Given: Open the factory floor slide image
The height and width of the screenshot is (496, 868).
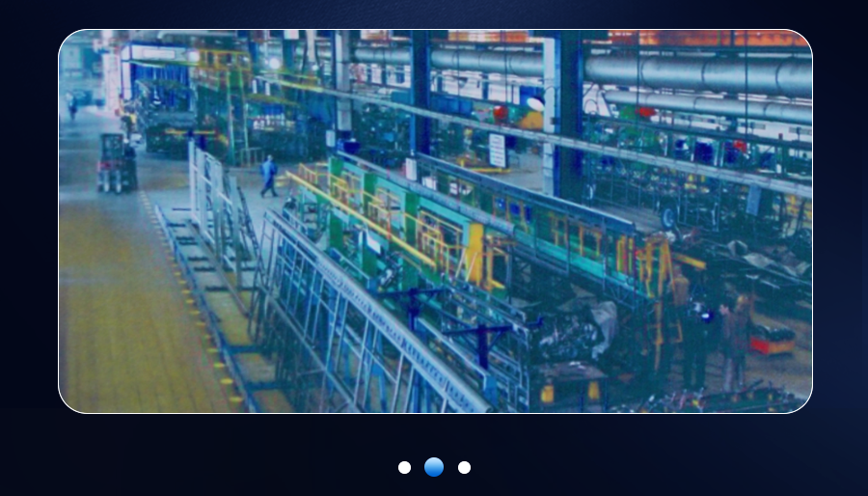Looking at the screenshot, I should (435, 221).
